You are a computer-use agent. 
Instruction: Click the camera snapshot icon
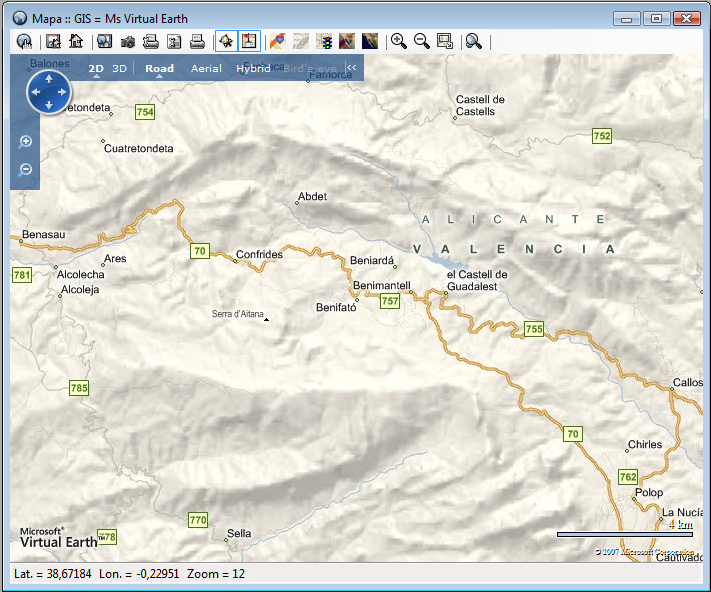pos(128,41)
